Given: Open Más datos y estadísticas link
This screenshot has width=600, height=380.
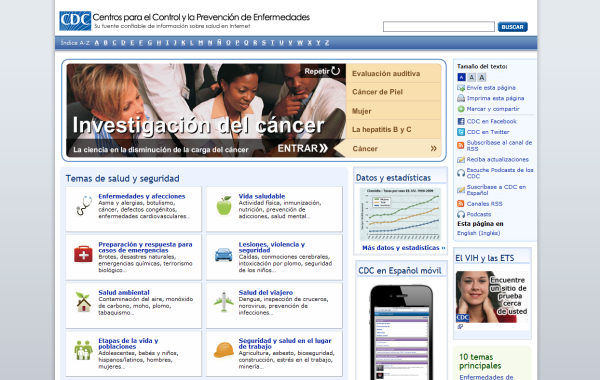Looking at the screenshot, I should pos(404,248).
